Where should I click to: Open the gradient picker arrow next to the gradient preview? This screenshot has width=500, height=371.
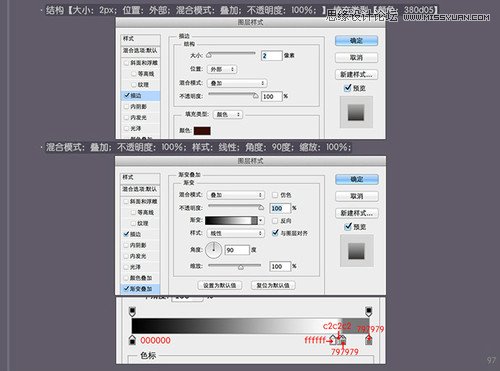coord(261,221)
